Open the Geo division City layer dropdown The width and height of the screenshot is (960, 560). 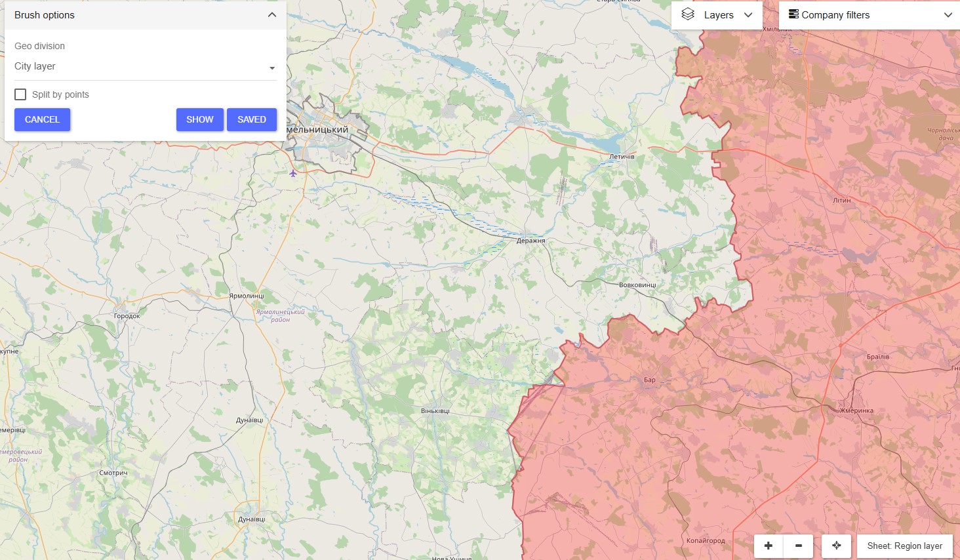(146, 66)
